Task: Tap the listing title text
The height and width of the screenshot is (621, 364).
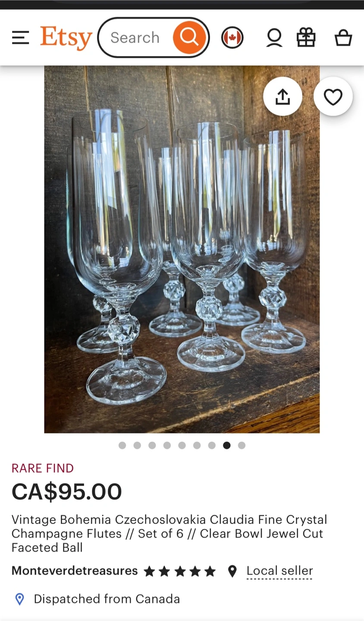Action: coord(169,533)
